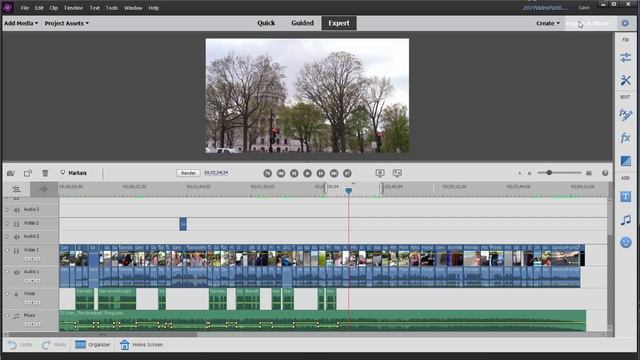Toggle the Video 1 track film icon
This screenshot has height=360, width=640.
click(x=17, y=251)
